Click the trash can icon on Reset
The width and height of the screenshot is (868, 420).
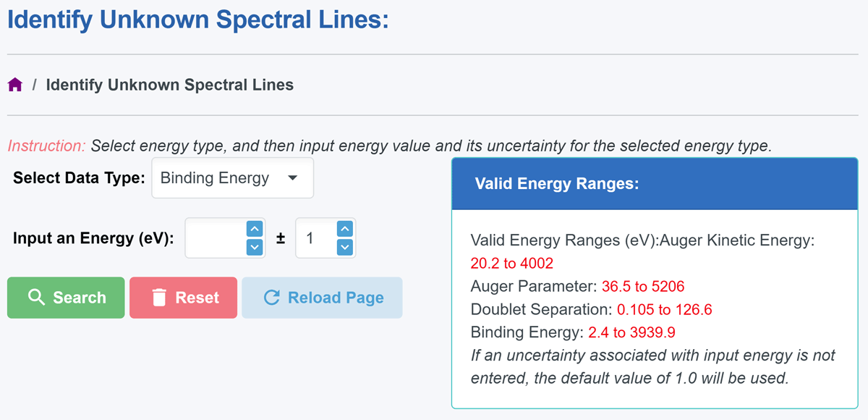tap(160, 298)
